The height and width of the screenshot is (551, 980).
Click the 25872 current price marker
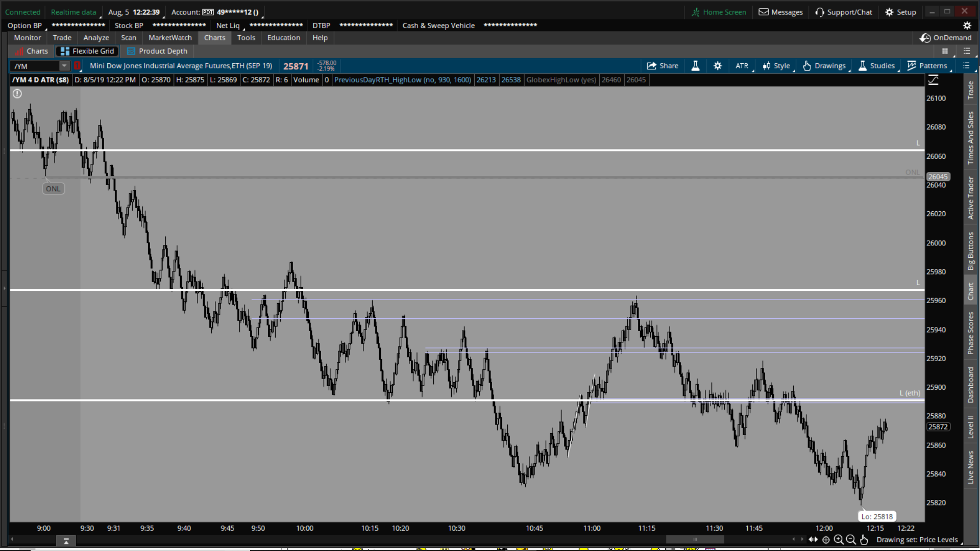938,427
